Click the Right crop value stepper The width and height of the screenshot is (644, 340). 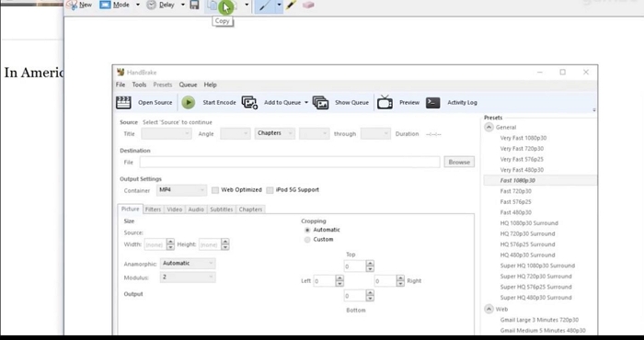[400, 281]
